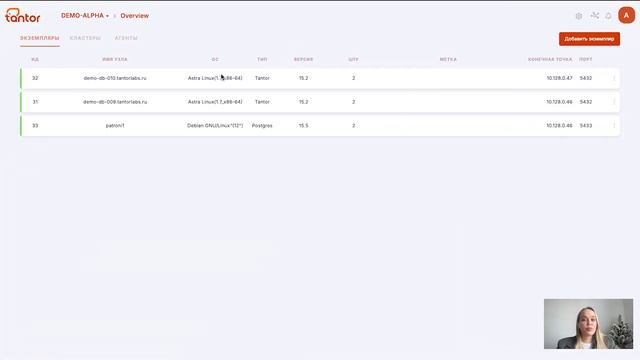Click the Добавить экземпляр button
The height and width of the screenshot is (360, 640).
589,39
